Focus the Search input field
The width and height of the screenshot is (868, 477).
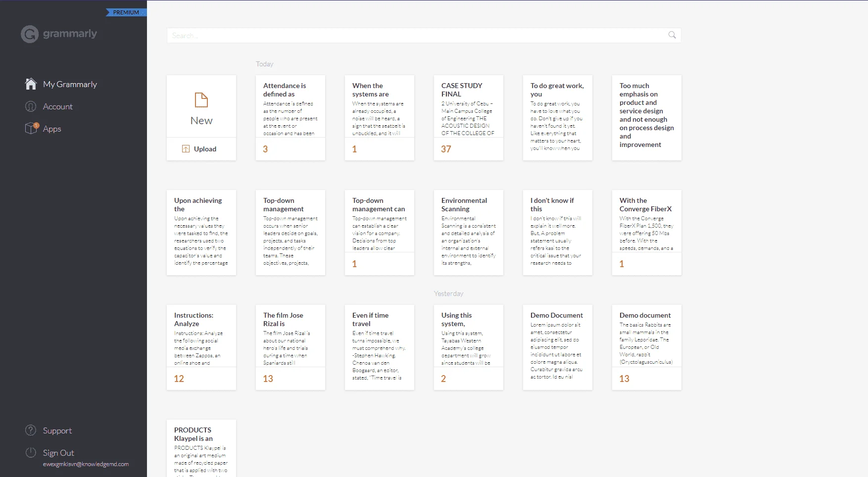pos(424,35)
